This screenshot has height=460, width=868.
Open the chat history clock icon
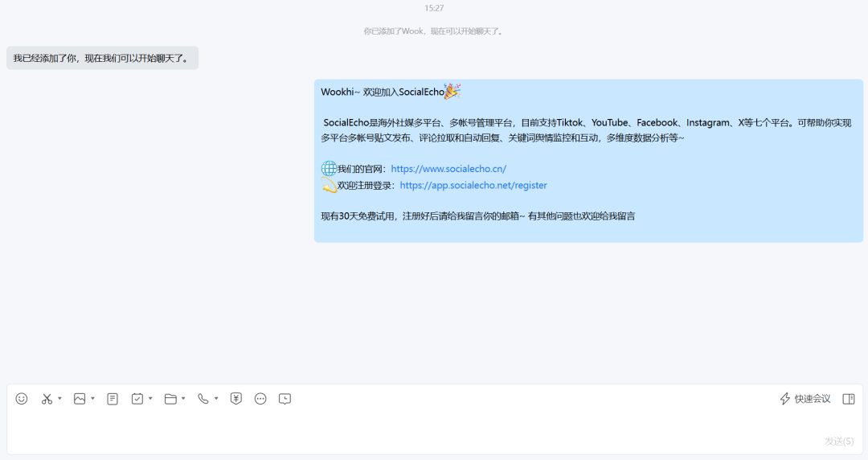point(285,399)
